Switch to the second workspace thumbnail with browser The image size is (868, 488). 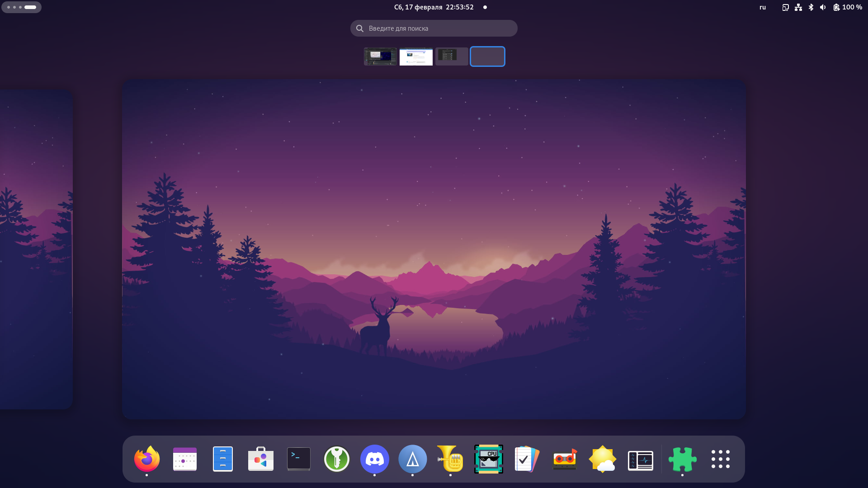(416, 56)
